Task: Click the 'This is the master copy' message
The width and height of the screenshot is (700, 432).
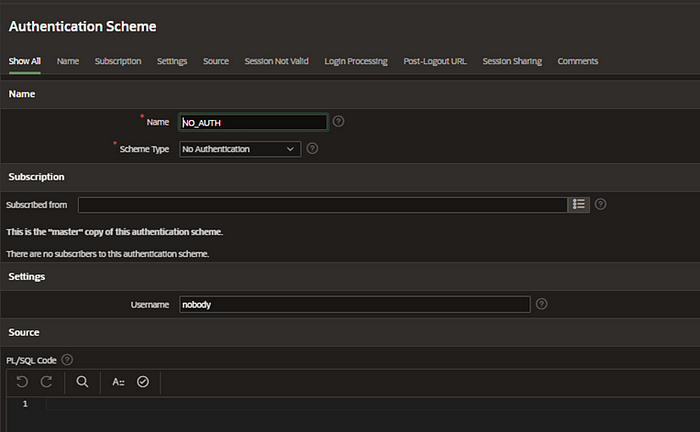Action: pyautogui.click(x=115, y=232)
